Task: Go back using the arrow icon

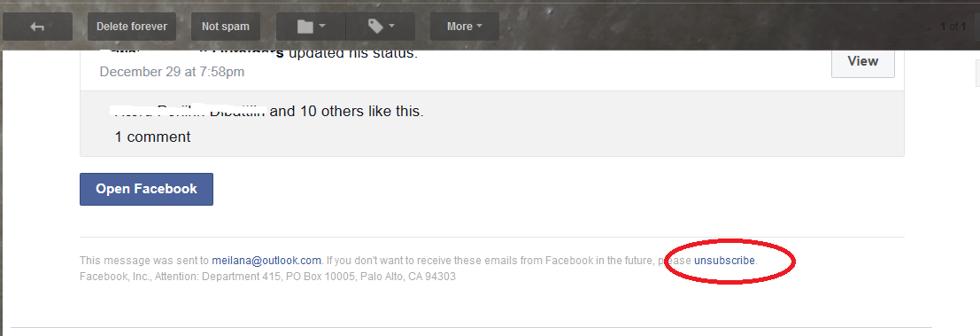Action: coord(37,27)
